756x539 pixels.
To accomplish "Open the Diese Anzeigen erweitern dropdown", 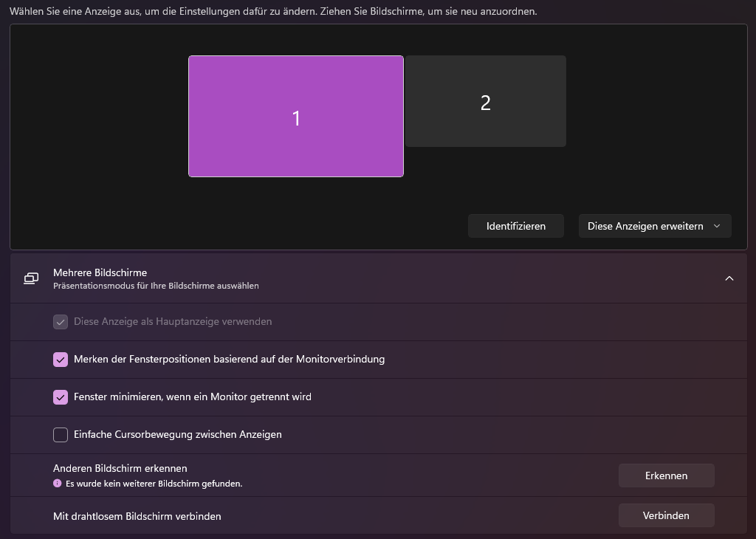I will 654,225.
